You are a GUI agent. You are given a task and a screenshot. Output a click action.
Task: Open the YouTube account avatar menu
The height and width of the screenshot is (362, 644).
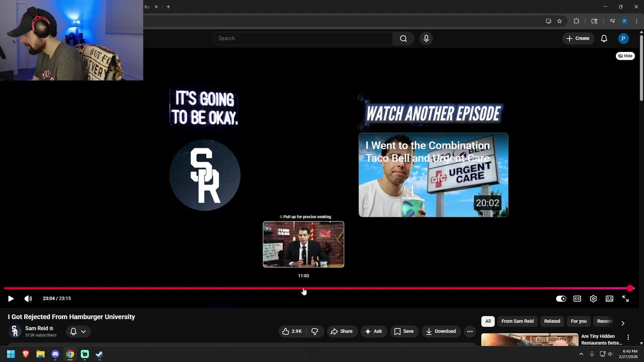623,39
